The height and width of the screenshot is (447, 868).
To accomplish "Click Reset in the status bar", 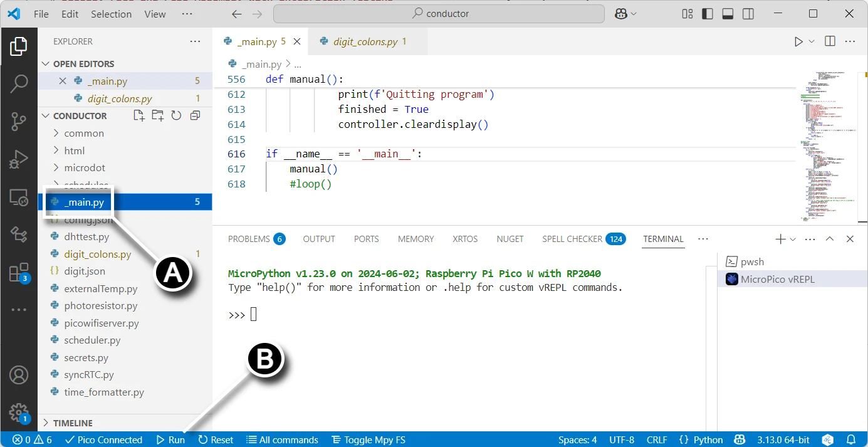I will click(x=216, y=439).
